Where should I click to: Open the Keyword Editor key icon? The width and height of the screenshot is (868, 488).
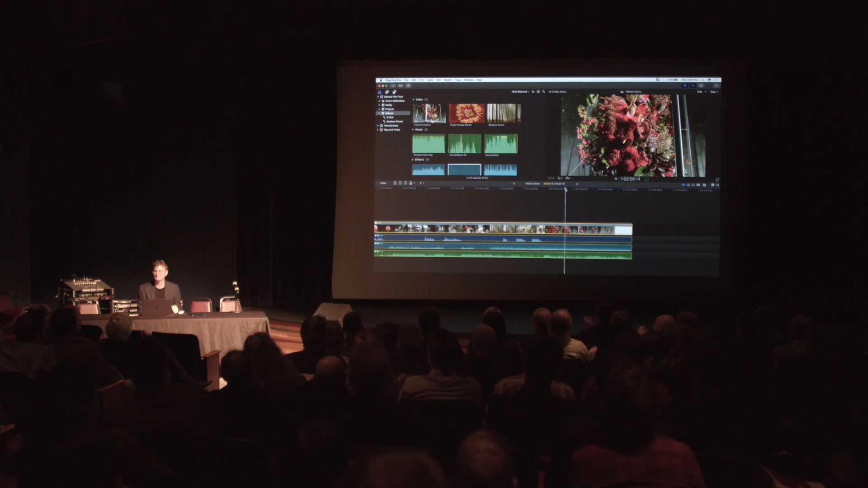[x=401, y=86]
